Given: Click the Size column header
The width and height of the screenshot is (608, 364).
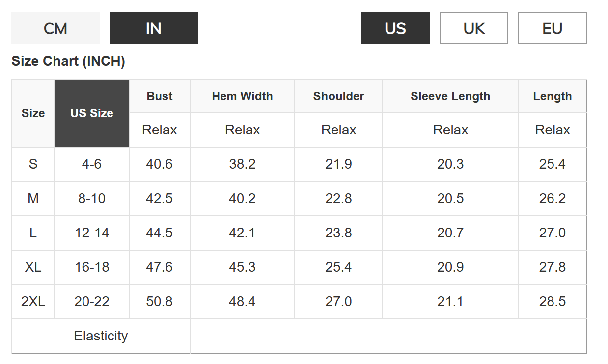Looking at the screenshot, I should point(33,113).
